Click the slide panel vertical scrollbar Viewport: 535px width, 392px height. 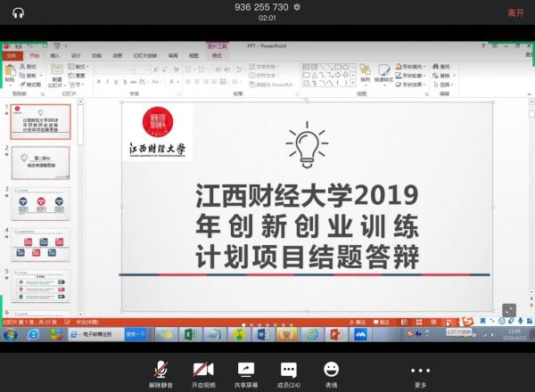(80, 208)
